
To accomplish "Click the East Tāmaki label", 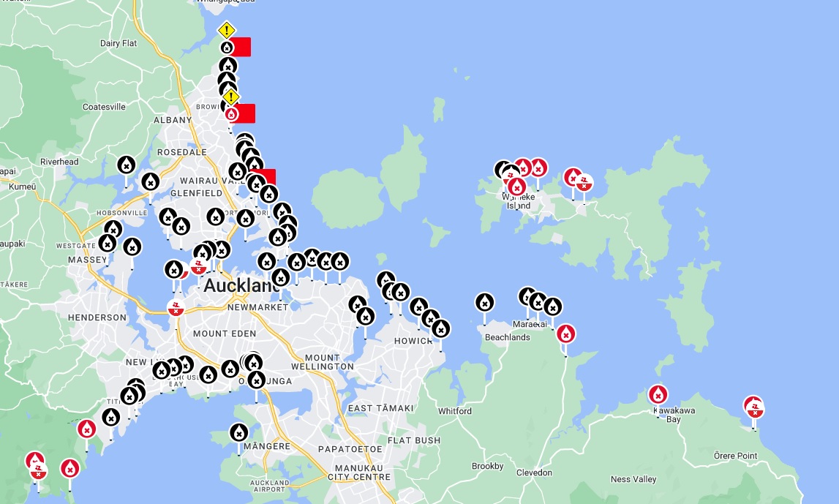I will pos(380,408).
